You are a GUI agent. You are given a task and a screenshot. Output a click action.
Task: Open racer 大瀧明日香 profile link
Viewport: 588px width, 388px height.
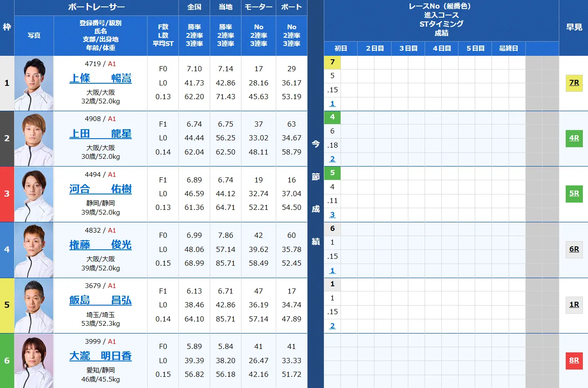[100, 356]
